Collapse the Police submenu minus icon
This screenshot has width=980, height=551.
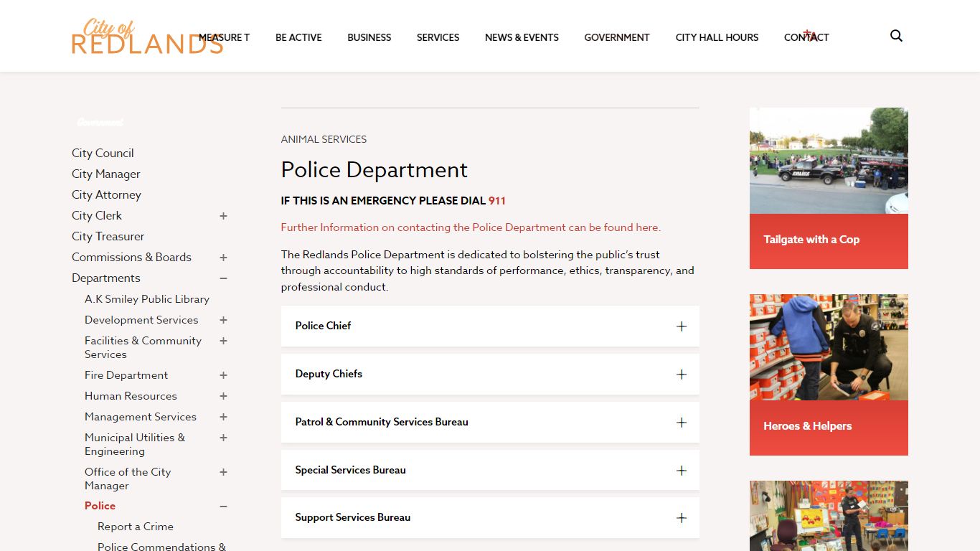pos(223,507)
